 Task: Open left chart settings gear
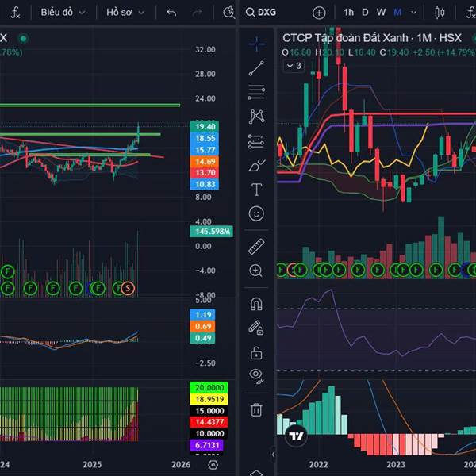tap(213, 465)
